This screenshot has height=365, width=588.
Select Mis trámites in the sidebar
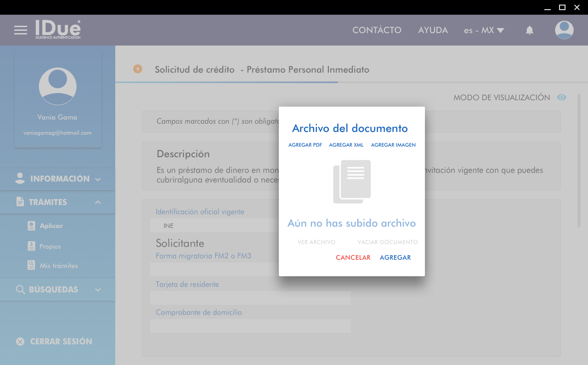pyautogui.click(x=58, y=266)
